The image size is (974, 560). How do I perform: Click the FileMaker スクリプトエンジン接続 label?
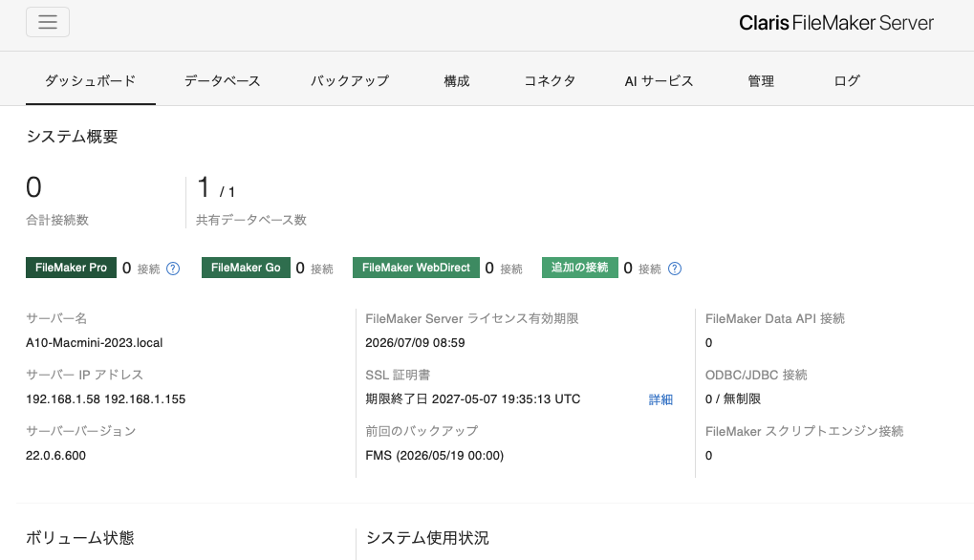(805, 431)
